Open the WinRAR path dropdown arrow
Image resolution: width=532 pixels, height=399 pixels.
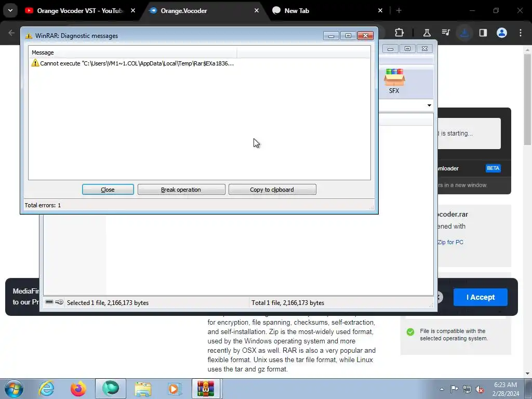click(x=429, y=105)
